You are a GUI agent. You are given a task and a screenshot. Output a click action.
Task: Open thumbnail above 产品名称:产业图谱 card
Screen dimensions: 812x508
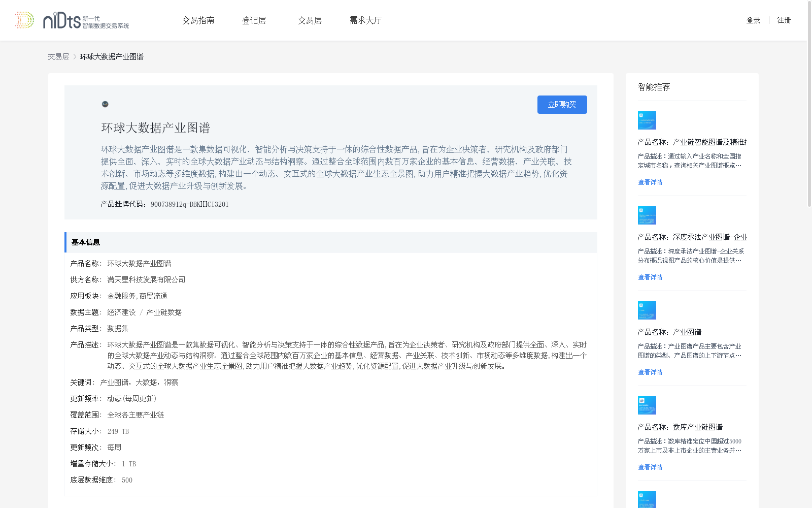point(647,310)
